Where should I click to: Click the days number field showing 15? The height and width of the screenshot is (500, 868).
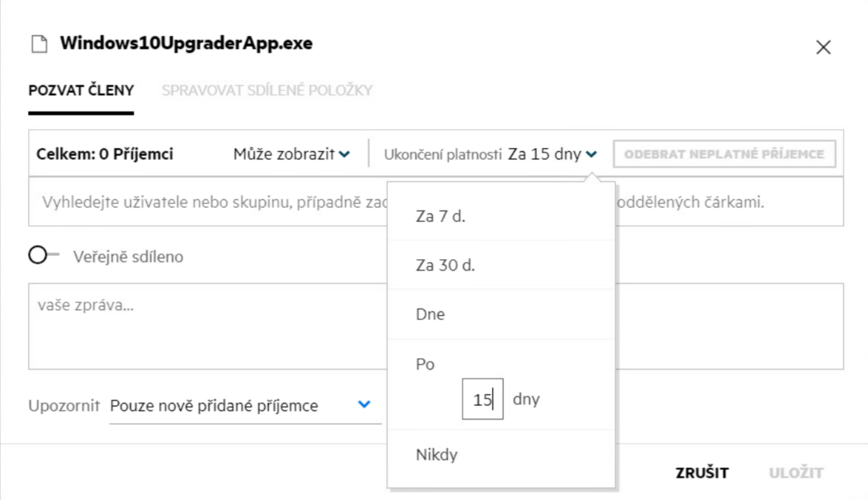click(x=482, y=399)
